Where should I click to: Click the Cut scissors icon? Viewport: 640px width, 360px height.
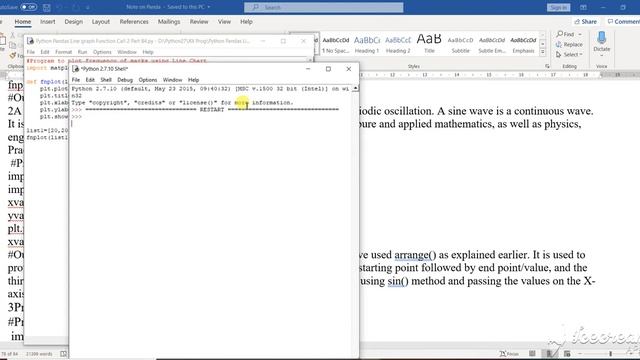[x=13, y=36]
